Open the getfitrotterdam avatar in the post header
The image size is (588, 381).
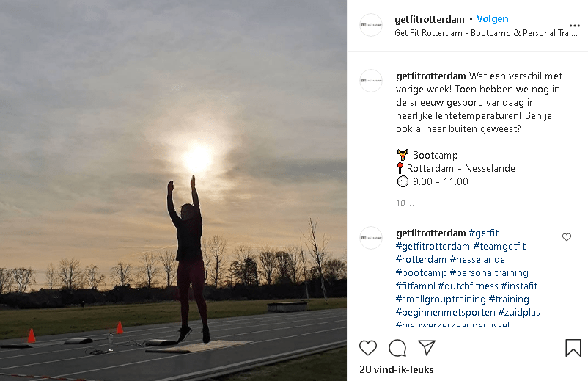point(371,25)
